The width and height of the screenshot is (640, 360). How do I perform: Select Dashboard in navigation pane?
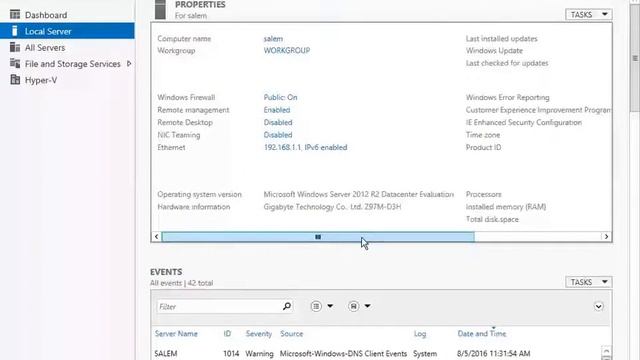(46, 15)
